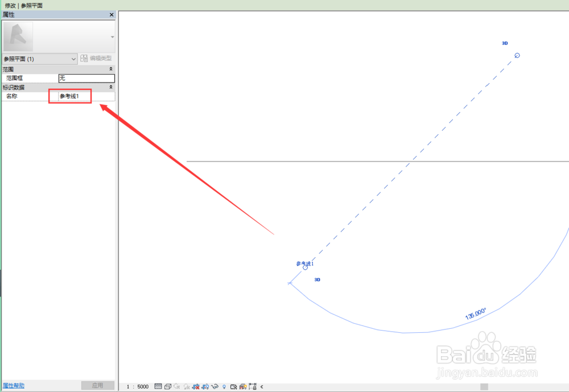Screen dimensions: 569x392
Task: Close the 属性 properties panel
Action: click(x=112, y=15)
